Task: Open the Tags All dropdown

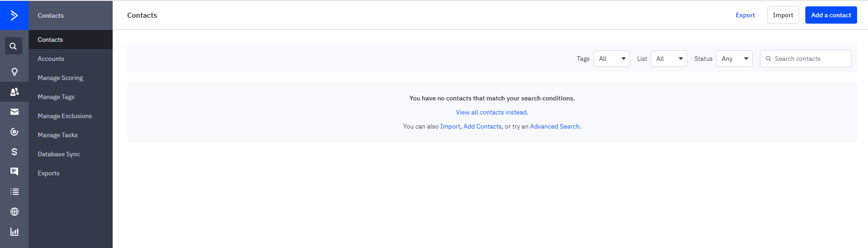Action: [x=611, y=59]
